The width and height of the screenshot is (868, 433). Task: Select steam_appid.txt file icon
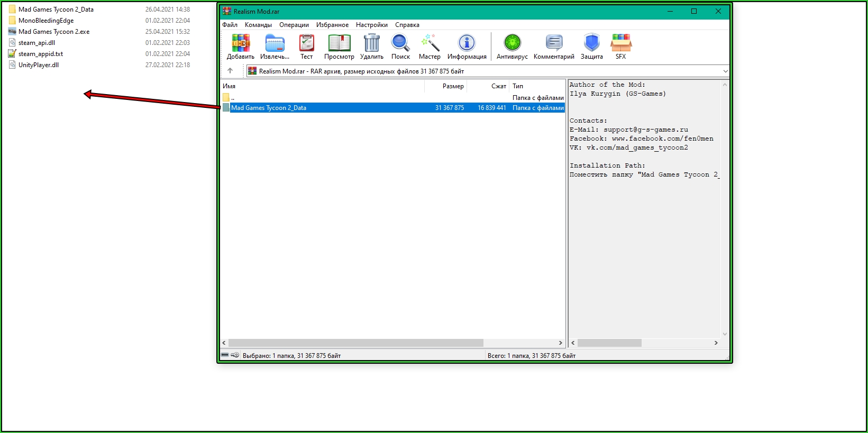tap(12, 54)
